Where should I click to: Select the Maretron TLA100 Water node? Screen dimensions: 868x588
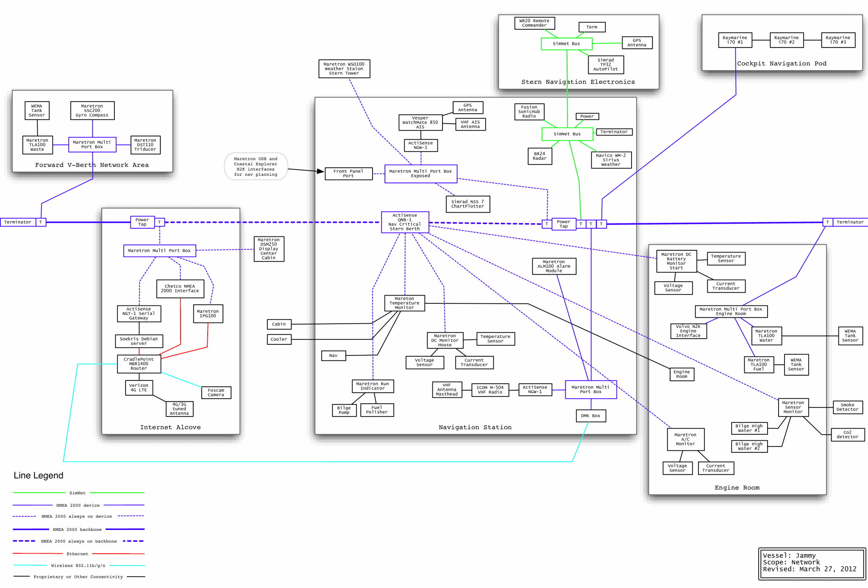pyautogui.click(x=767, y=336)
